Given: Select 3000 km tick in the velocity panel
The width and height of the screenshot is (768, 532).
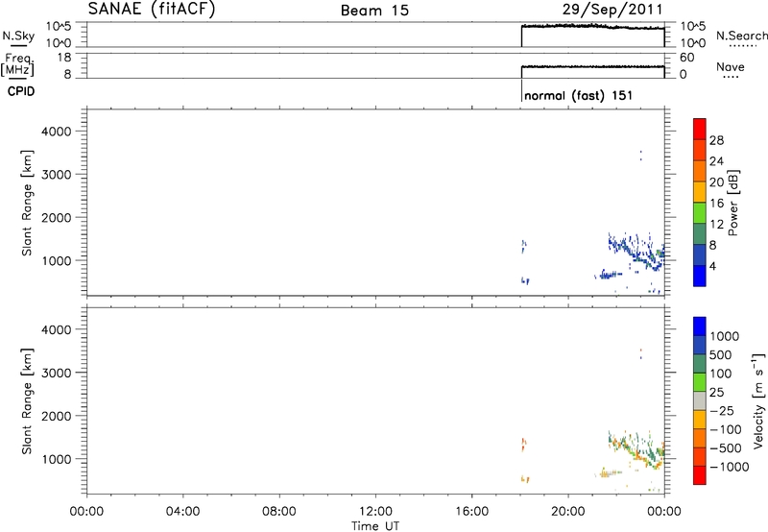Looking at the screenshot, I should (x=57, y=373).
